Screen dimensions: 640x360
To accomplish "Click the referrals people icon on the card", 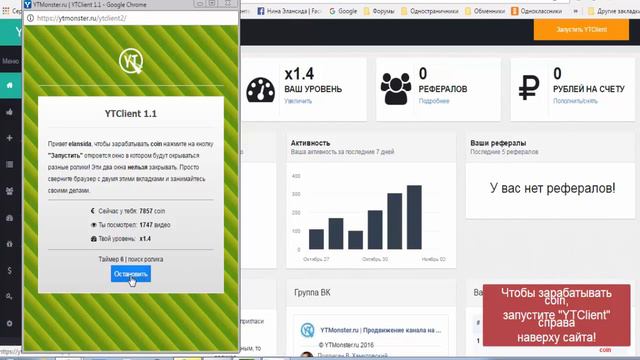I will pos(396,88).
